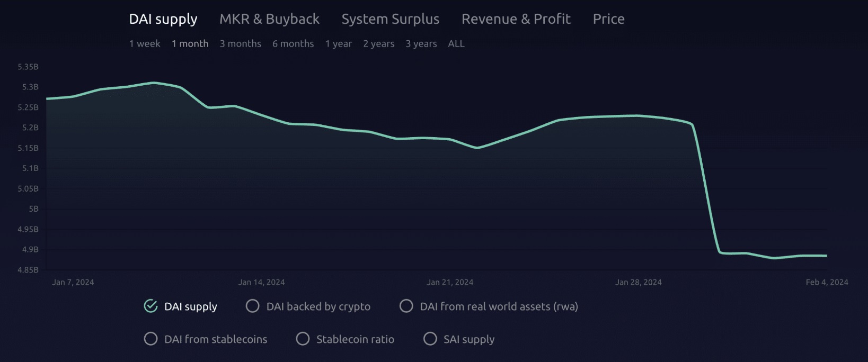The height and width of the screenshot is (362, 868).
Task: Select the 3 months time range
Action: pos(241,44)
